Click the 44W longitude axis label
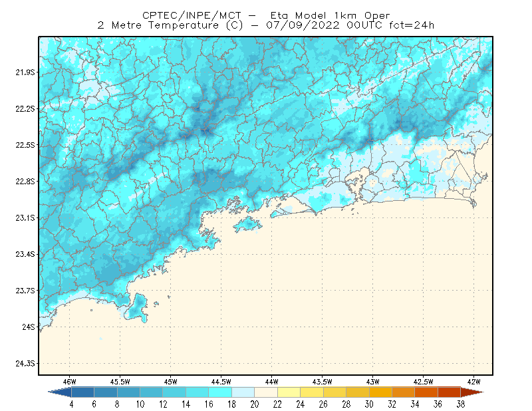Screen dimensions: 532x411 click(x=271, y=382)
